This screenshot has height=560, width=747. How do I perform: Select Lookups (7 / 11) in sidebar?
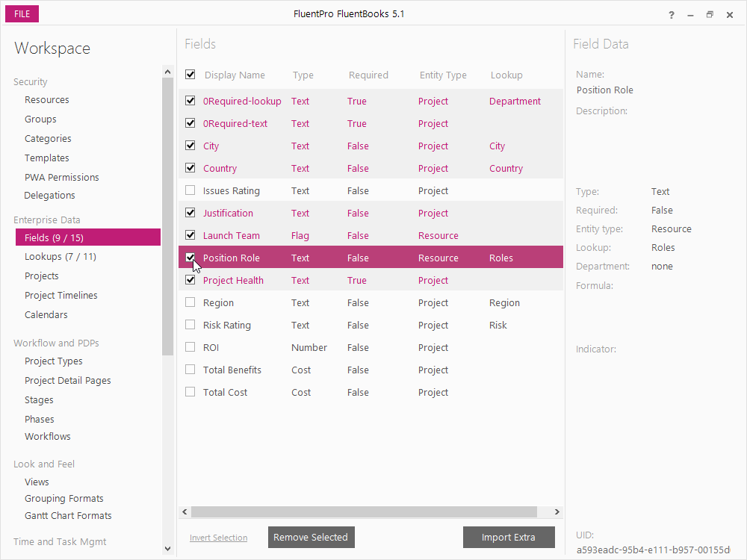[x=61, y=257]
